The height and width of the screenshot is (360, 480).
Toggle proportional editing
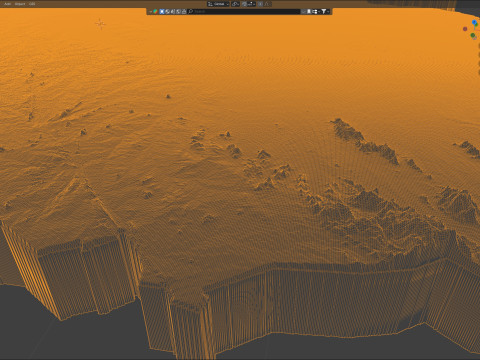click(260, 4)
